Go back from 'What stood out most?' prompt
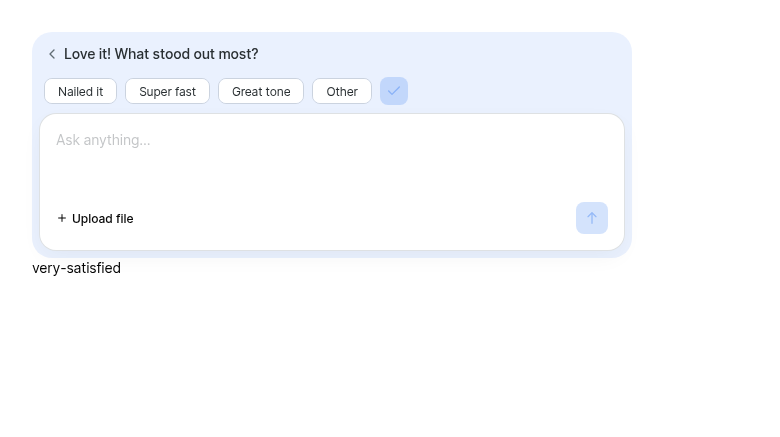Screen dimensions: 780x437 point(52,54)
